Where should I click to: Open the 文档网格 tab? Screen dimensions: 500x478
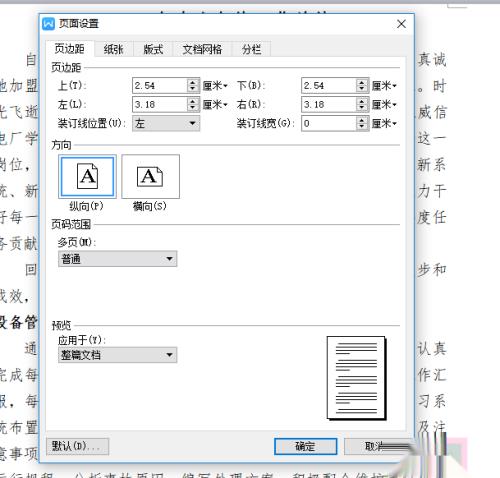click(x=202, y=49)
